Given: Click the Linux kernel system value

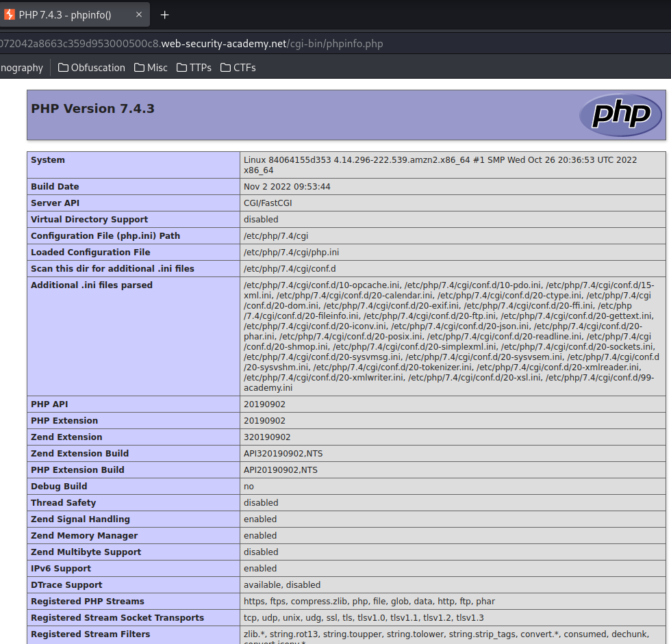Looking at the screenshot, I should pos(440,165).
